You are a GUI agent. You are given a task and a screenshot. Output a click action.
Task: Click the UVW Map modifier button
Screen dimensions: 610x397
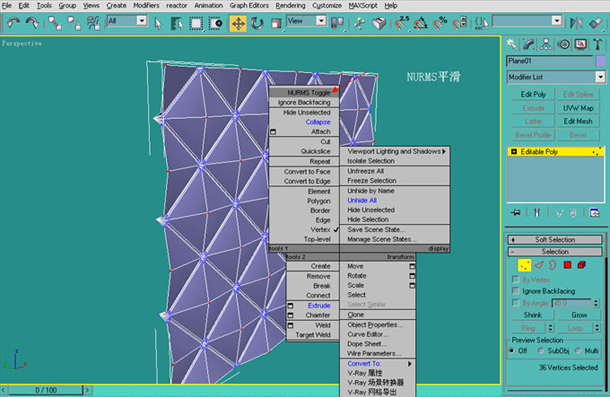click(x=578, y=108)
